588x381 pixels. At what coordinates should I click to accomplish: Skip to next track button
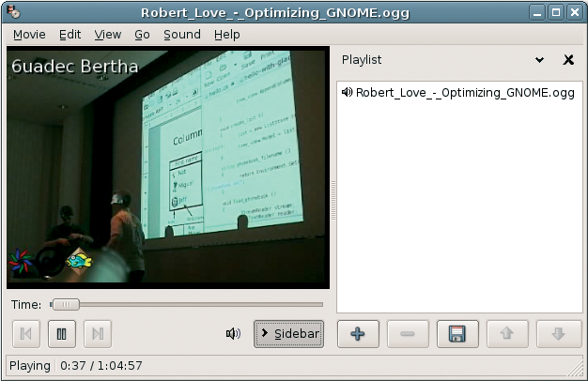(x=98, y=334)
